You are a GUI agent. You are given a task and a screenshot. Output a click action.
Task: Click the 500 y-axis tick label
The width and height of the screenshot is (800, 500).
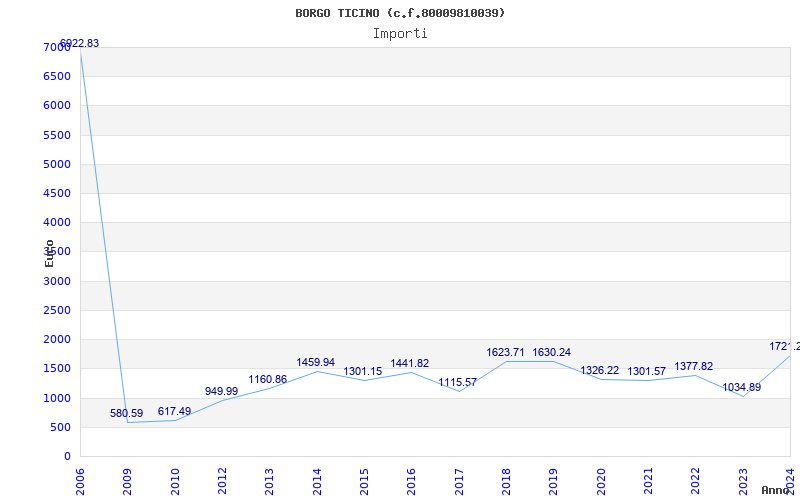tap(61, 428)
